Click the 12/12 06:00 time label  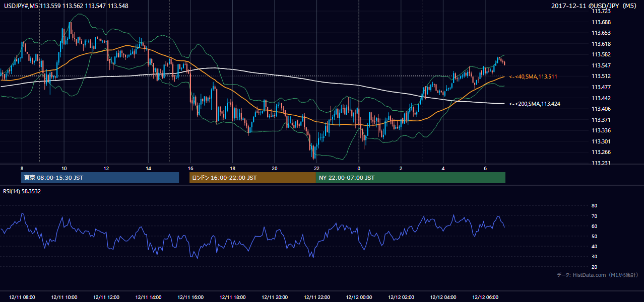tap(485, 297)
